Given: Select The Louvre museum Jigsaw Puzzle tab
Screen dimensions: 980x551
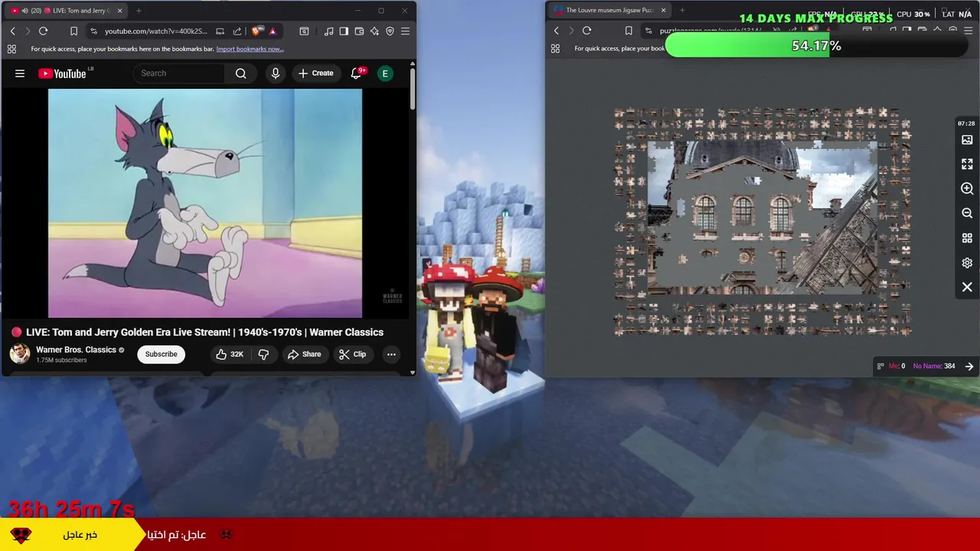Looking at the screenshot, I should (x=609, y=11).
